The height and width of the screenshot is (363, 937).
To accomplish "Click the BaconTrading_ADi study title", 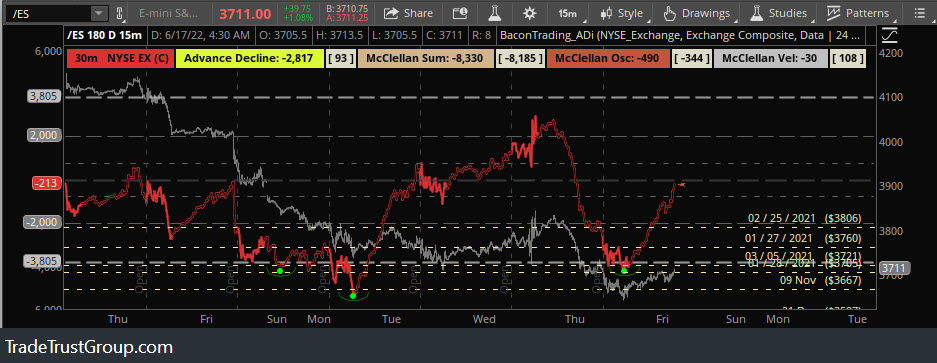I will tap(681, 35).
